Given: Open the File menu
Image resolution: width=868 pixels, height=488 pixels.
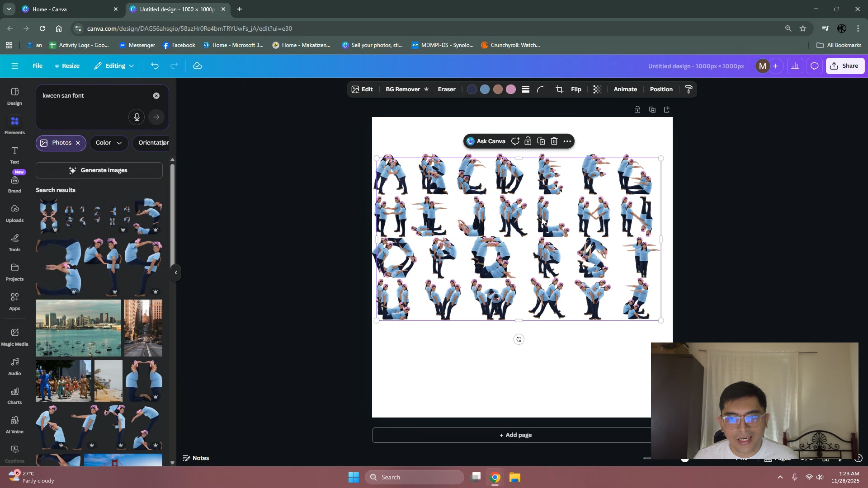Looking at the screenshot, I should click(x=38, y=66).
